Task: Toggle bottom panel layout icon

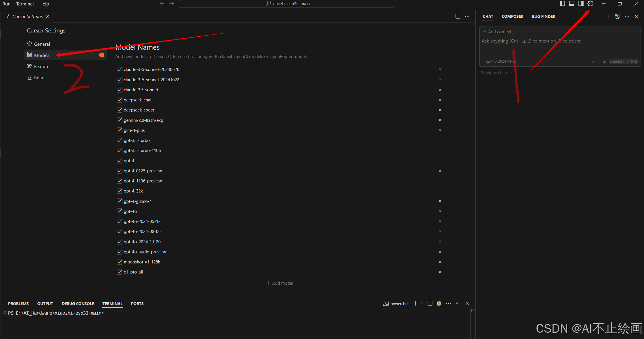Action: click(x=572, y=3)
